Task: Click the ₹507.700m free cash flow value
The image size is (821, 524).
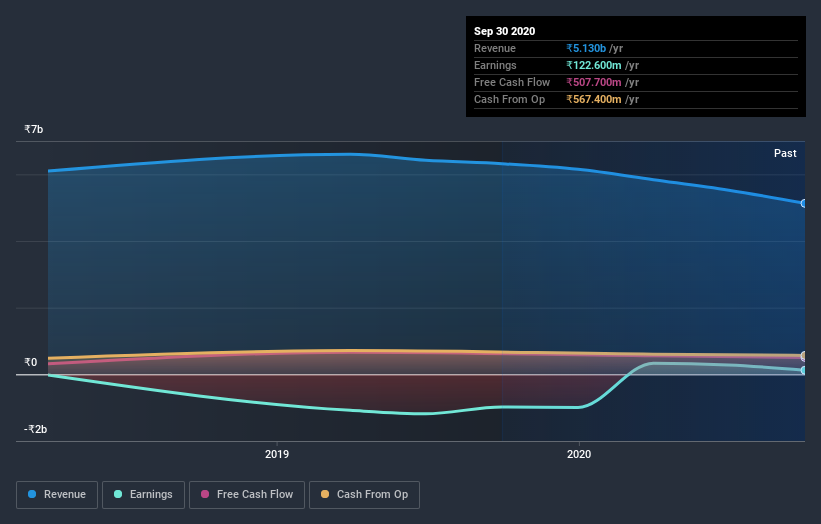Action: click(594, 82)
